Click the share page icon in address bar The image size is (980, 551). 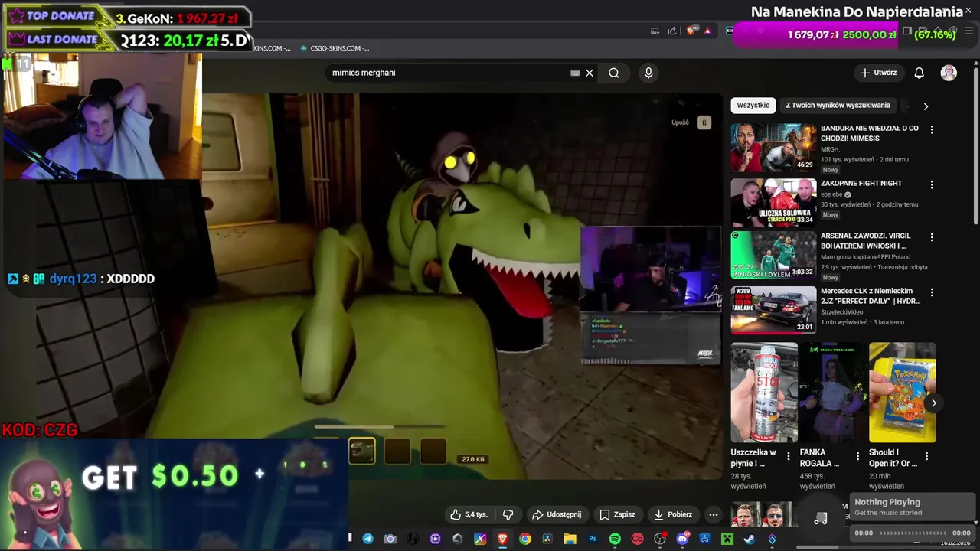pos(672,31)
